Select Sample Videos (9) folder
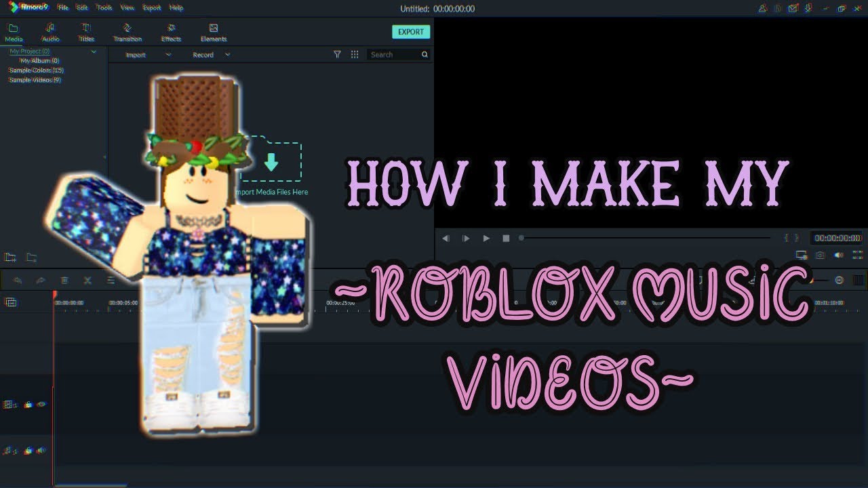The image size is (868, 488). tap(35, 80)
